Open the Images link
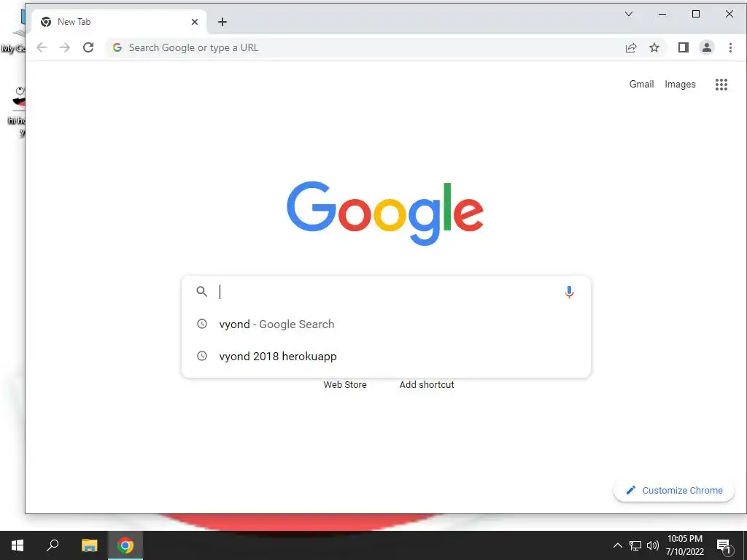Image resolution: width=747 pixels, height=560 pixels. click(680, 85)
